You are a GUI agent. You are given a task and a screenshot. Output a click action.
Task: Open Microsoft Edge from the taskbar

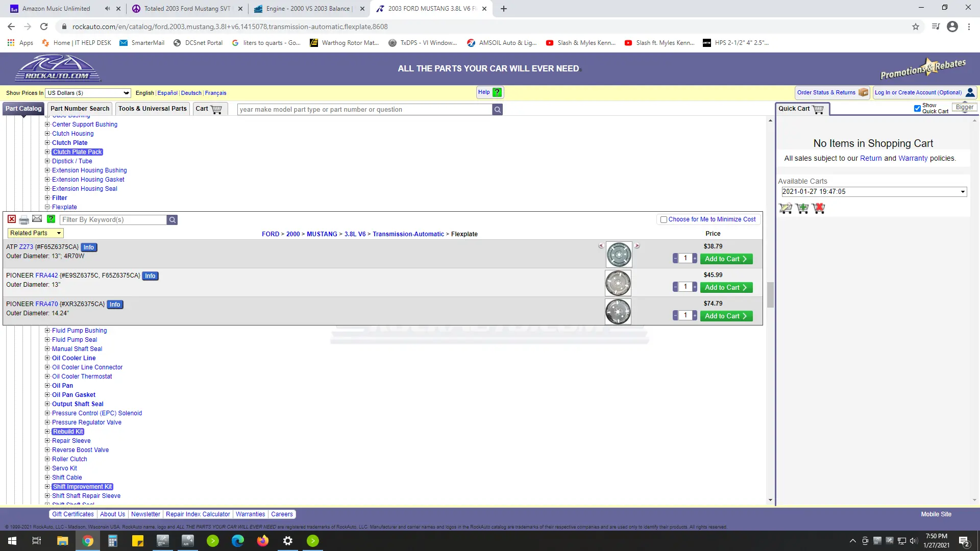pos(238,541)
